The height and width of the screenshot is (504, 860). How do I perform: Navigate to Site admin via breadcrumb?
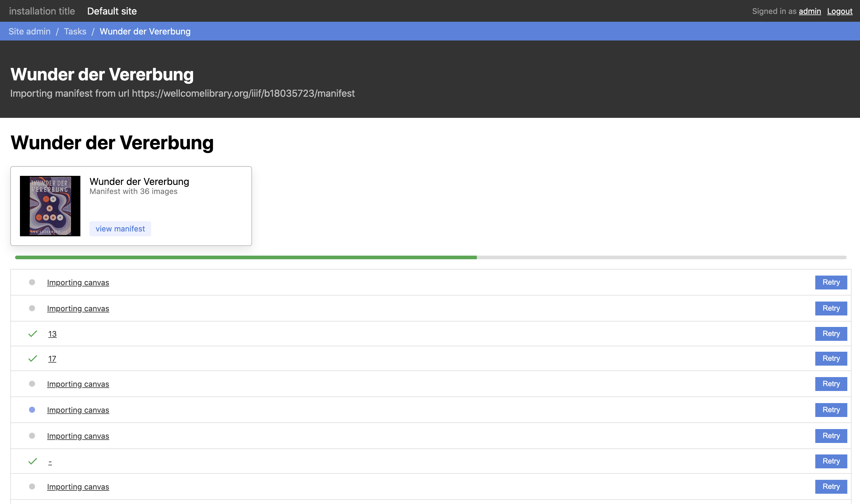click(x=29, y=31)
